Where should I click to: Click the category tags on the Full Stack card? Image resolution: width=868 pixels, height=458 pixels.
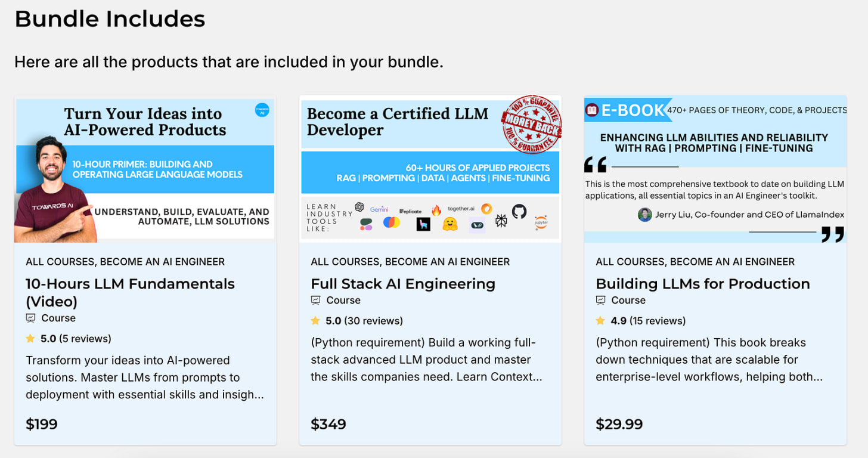pos(410,262)
